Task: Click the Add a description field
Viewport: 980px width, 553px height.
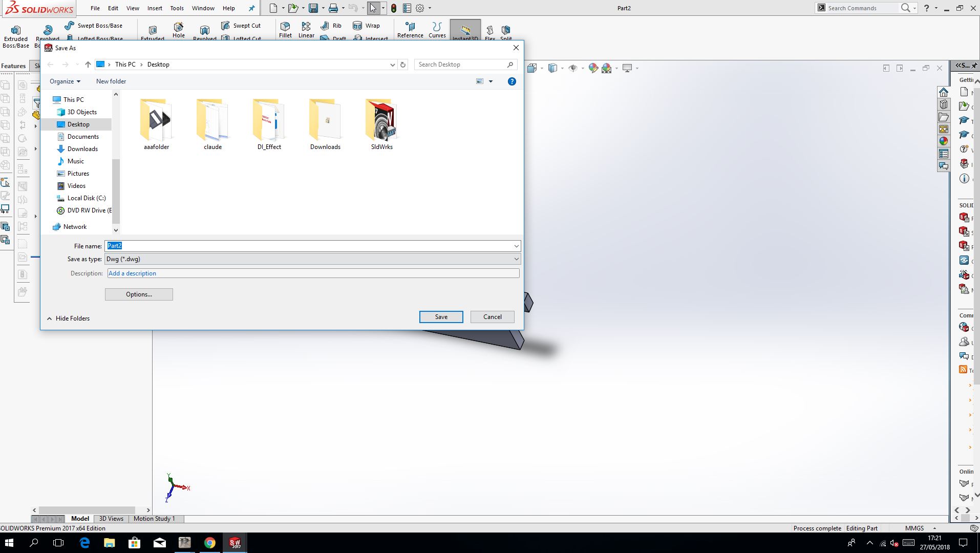Action: click(x=313, y=273)
